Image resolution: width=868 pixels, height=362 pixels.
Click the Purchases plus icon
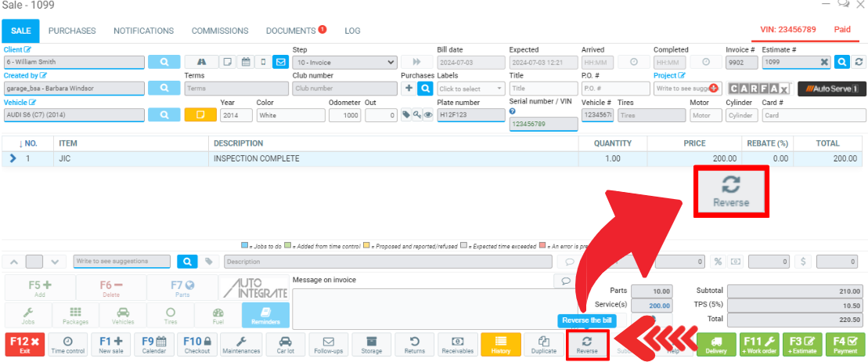tap(408, 89)
